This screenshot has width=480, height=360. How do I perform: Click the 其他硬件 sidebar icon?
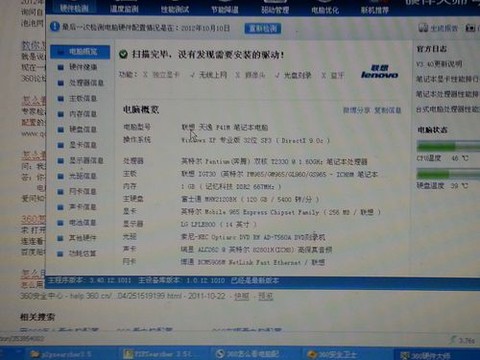tap(60, 238)
